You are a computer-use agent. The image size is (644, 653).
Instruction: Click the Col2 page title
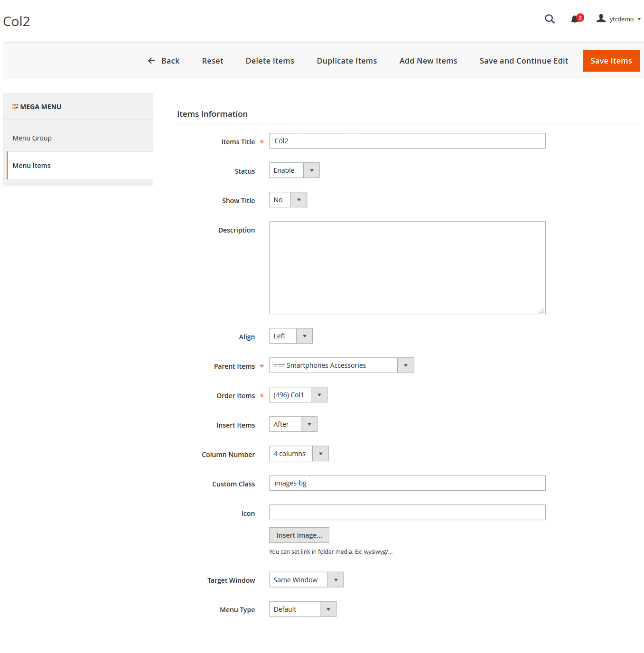[x=17, y=21]
